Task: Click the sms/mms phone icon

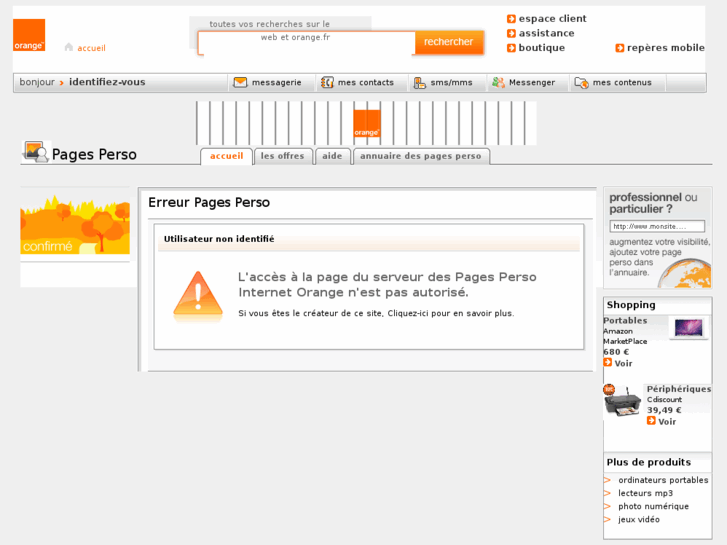Action: [420, 83]
